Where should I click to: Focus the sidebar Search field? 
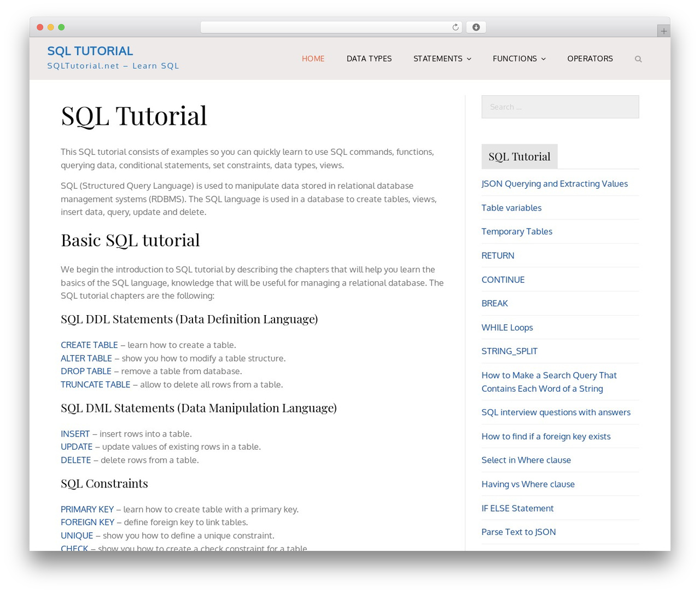pyautogui.click(x=560, y=107)
